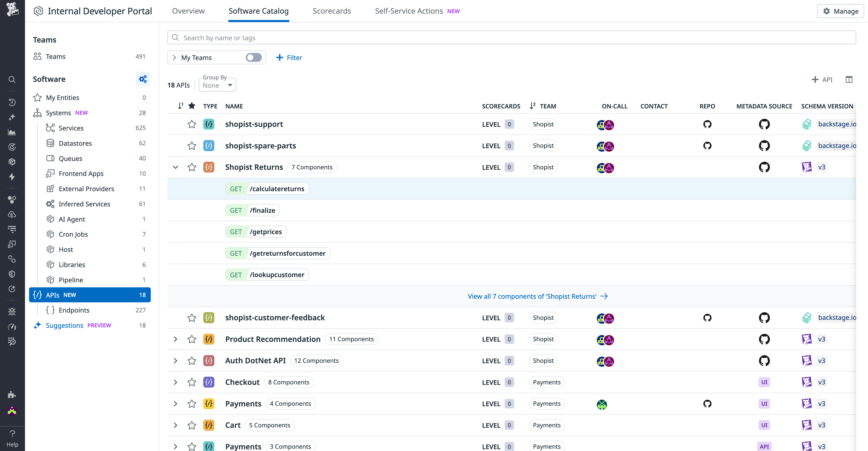This screenshot has width=868, height=451.
Task: Click the lightning bolt automations icon in the rail
Action: coord(12,176)
